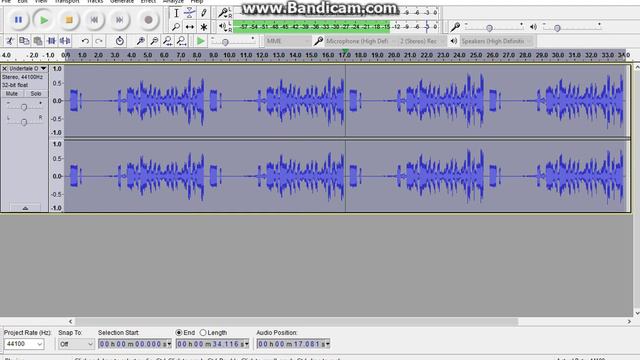Open the 2 (Stereo) recording channels dropdown
This screenshot has width=640, height=360.
point(422,41)
